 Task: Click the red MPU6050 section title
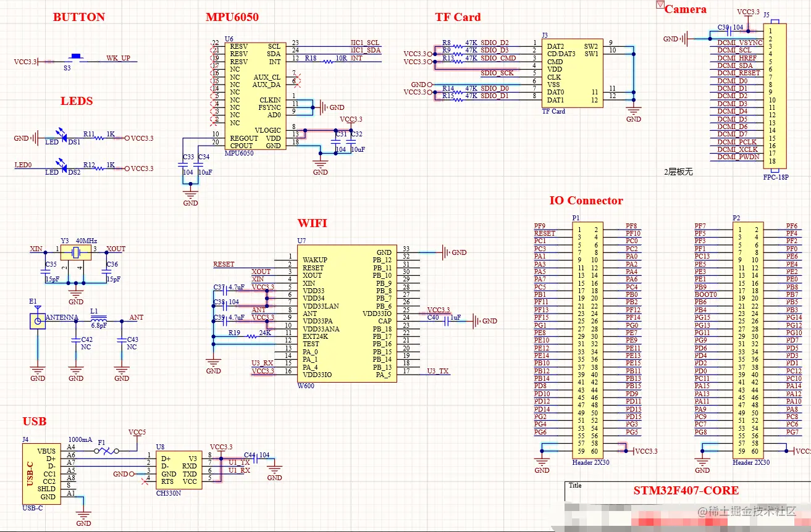point(232,17)
